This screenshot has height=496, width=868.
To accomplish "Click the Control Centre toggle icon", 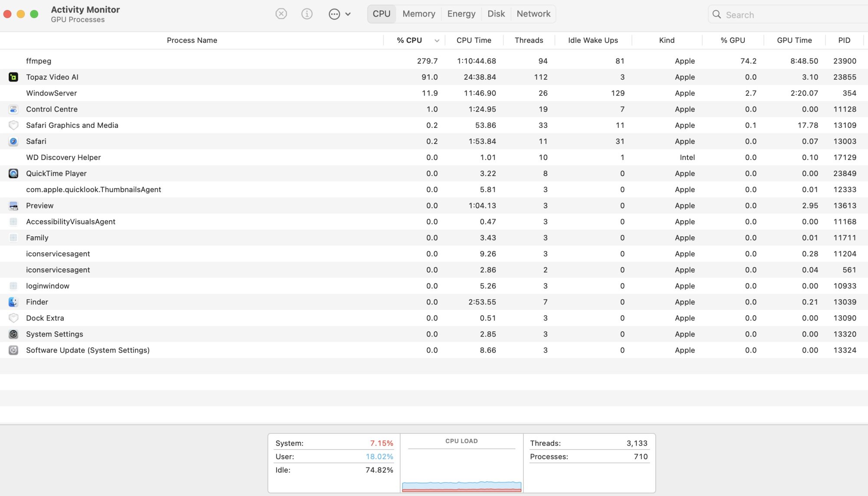I will coord(13,109).
